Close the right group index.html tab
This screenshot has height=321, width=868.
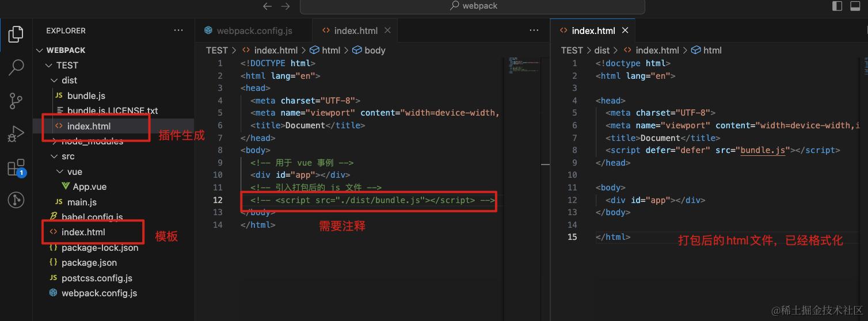click(625, 30)
